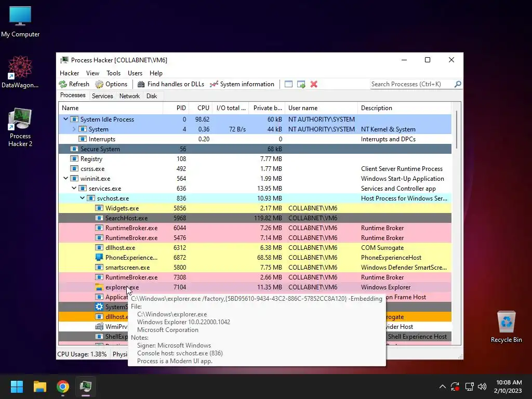Click the 119.82 MB private bytes value
Viewport: 532px width, 399px height.
268,218
